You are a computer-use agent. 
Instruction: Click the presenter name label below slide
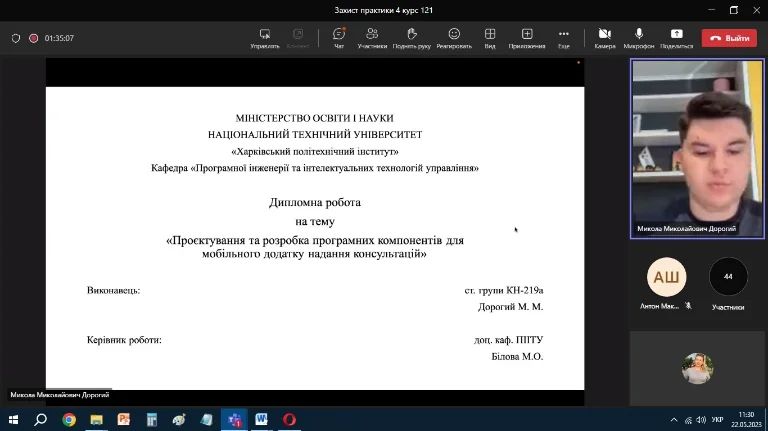[x=59, y=395]
